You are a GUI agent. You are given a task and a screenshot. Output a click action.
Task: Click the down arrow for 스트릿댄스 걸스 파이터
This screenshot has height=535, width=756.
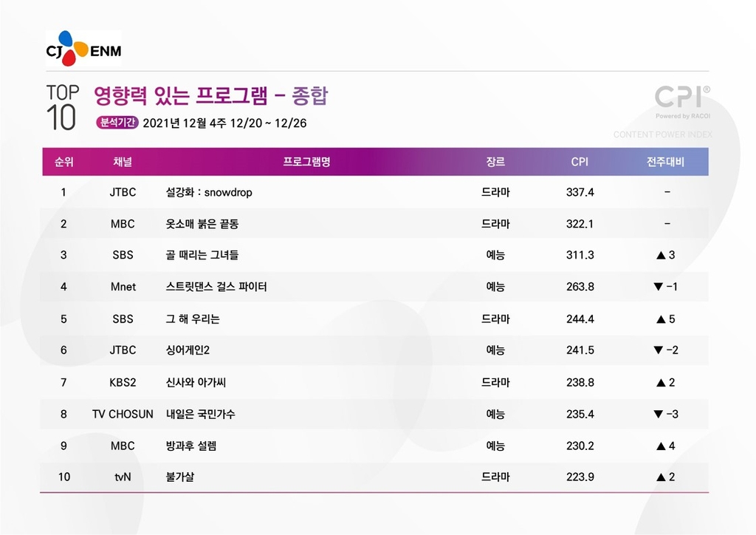click(658, 287)
